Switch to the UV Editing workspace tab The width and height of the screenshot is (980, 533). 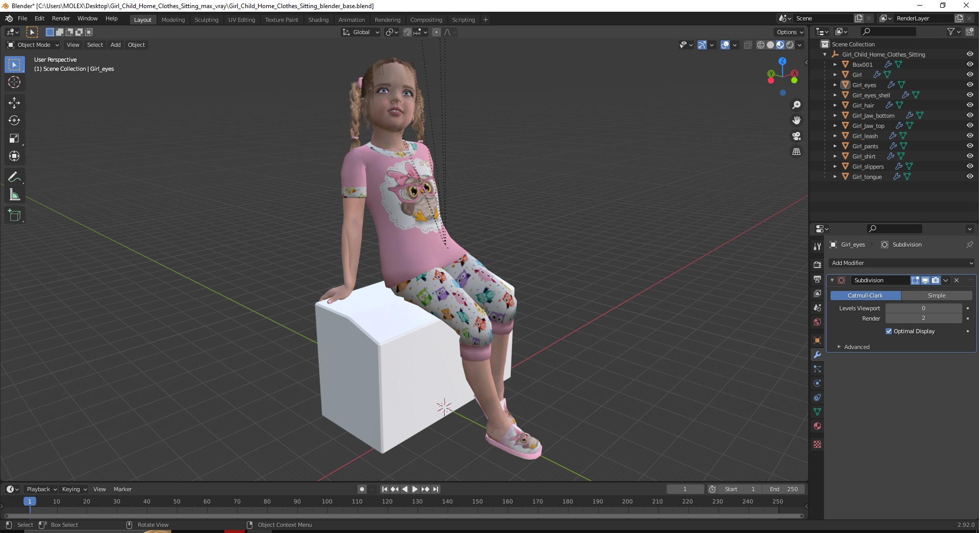(242, 20)
